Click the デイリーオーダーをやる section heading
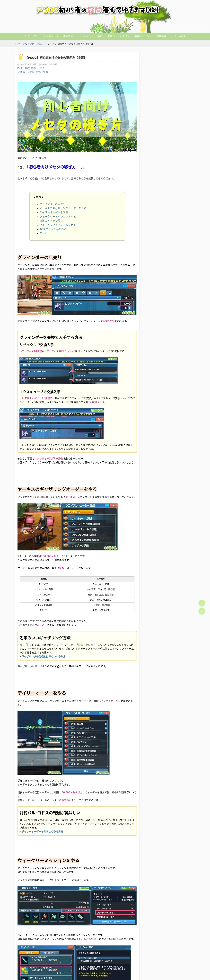 click(42, 693)
